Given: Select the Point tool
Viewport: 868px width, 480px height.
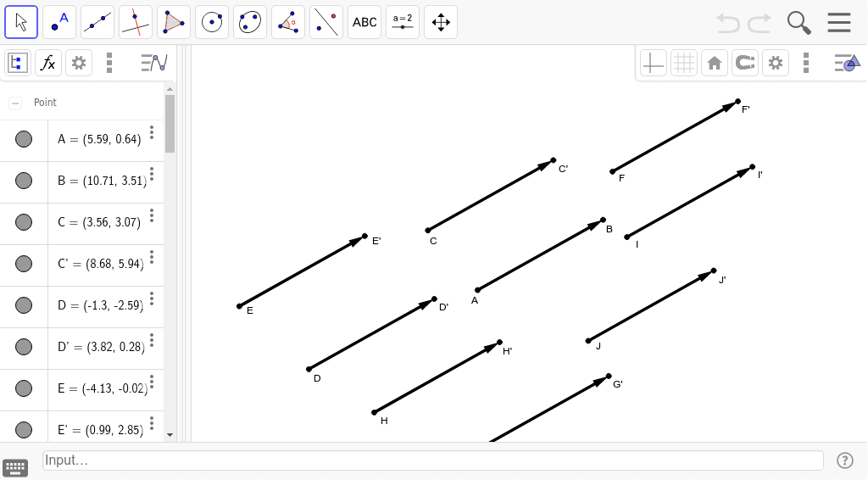Looking at the screenshot, I should (x=59, y=22).
